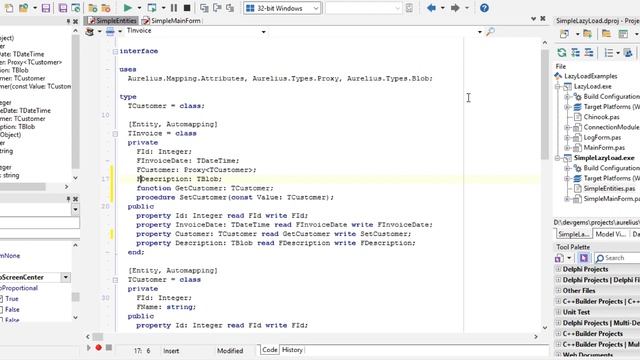This screenshot has height=360, width=640.
Task: Click the Tool Palette selection cursor icon
Action: [584, 258]
